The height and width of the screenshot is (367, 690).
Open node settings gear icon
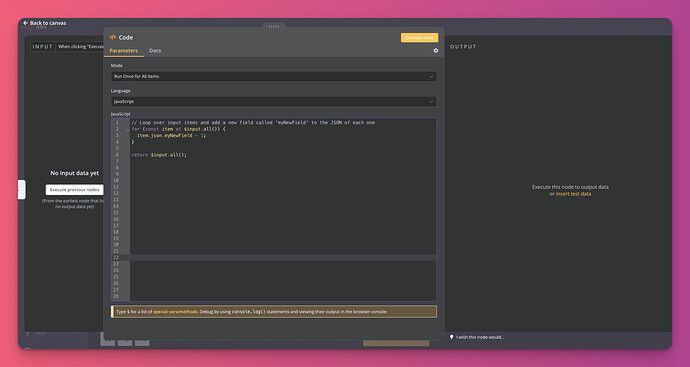(436, 51)
